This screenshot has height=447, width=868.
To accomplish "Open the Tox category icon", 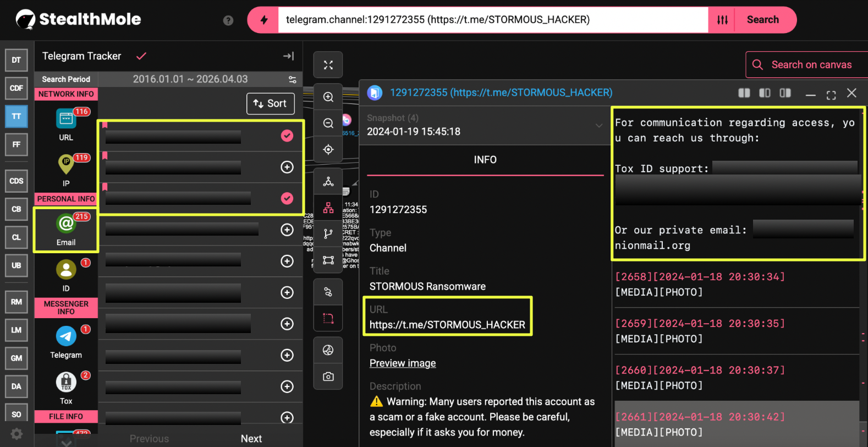I will pyautogui.click(x=66, y=381).
